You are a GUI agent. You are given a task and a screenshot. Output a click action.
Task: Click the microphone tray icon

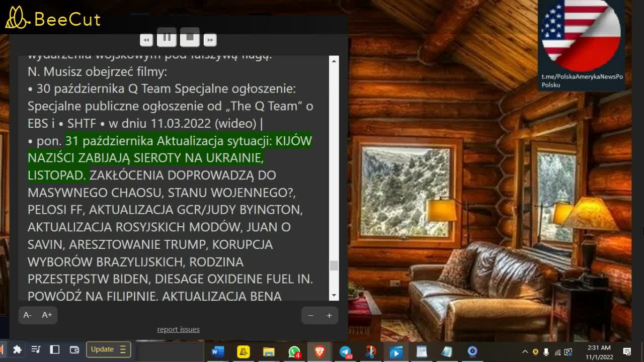[x=546, y=351]
